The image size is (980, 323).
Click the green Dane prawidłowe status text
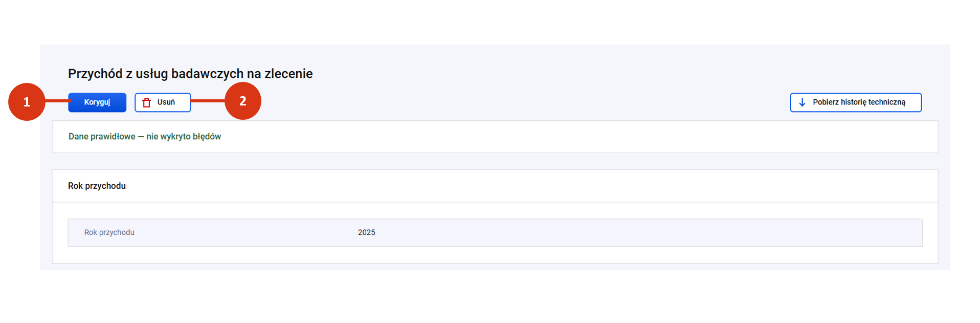[102, 137]
